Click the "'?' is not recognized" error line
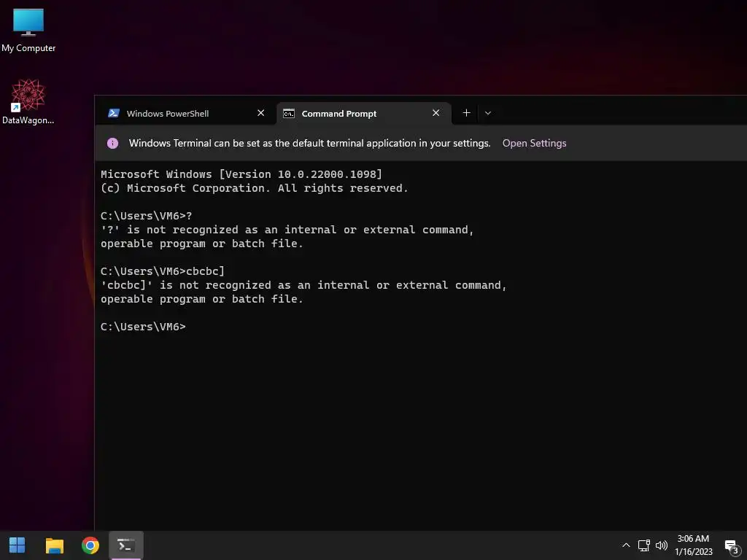 287,230
